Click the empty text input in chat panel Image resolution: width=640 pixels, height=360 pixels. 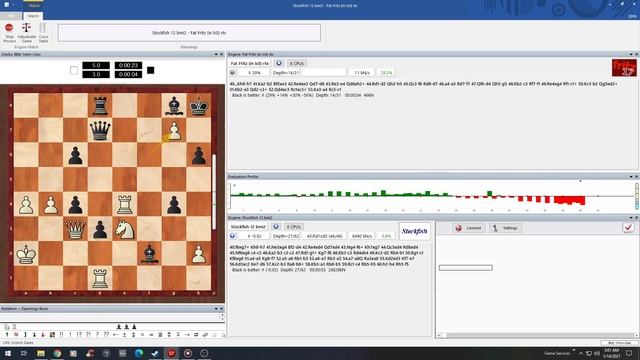[466, 268]
